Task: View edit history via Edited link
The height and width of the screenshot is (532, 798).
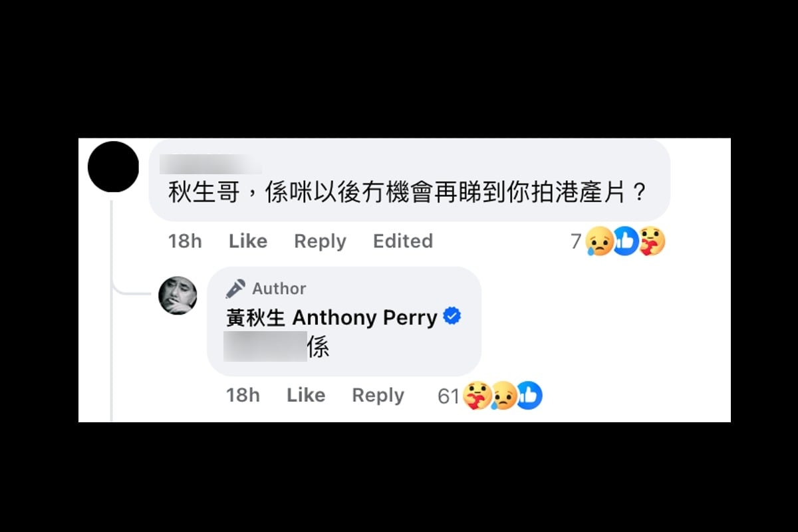Action: click(403, 241)
